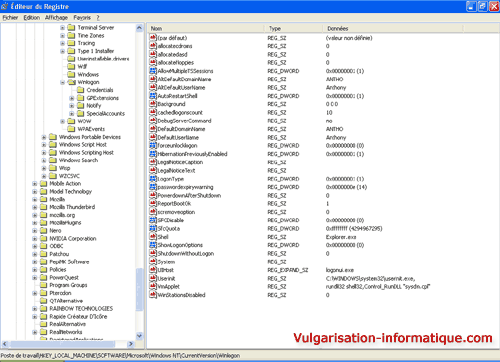Viewport: 500px width, 362px height.
Task: Click the ShowLogonOptions DWORD icon
Action: pos(153,245)
